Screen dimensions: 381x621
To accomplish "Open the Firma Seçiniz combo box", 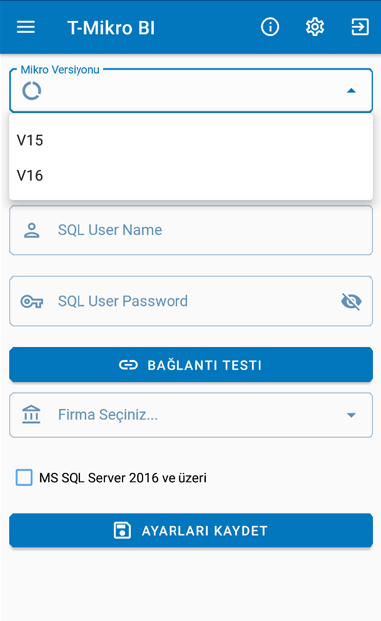I will 191,415.
